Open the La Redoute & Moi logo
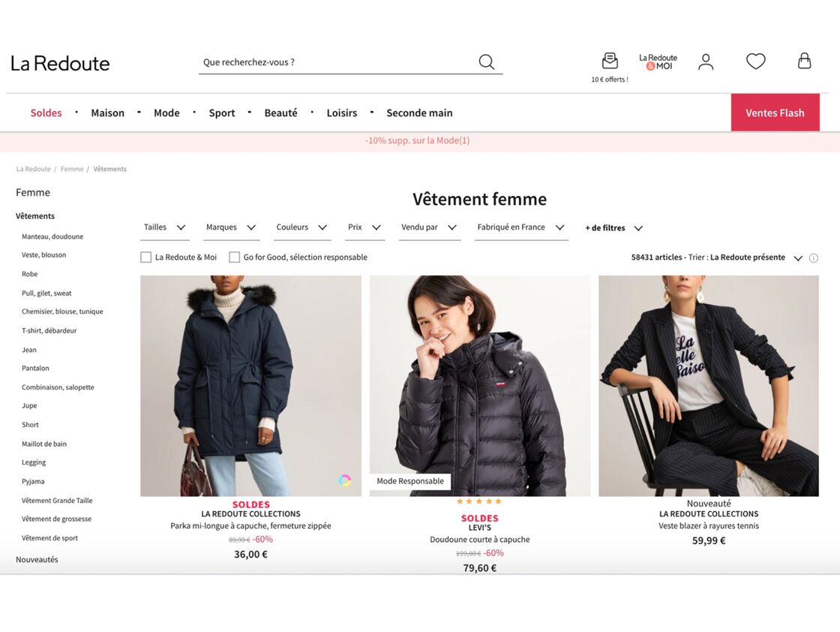 click(x=658, y=62)
